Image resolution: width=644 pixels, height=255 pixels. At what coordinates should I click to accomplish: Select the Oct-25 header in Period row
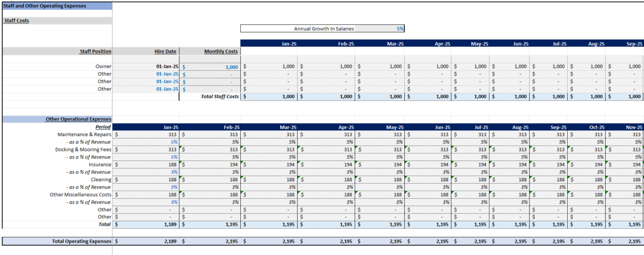587,127
